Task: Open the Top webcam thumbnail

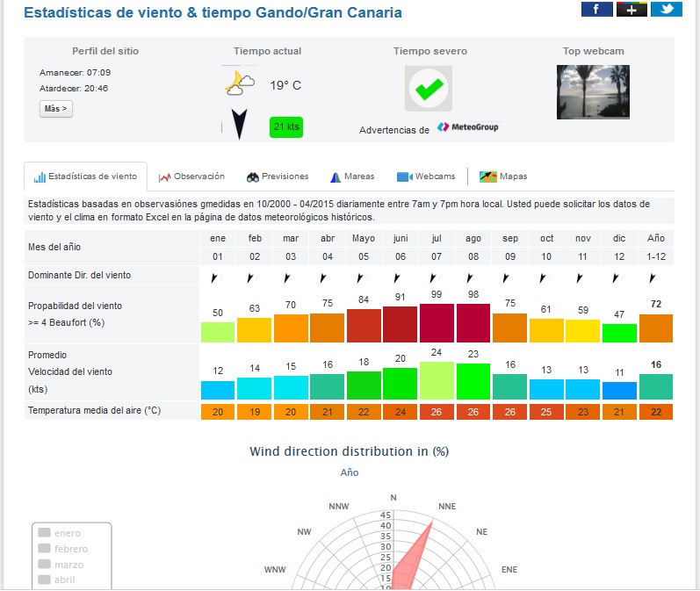Action: tap(593, 92)
